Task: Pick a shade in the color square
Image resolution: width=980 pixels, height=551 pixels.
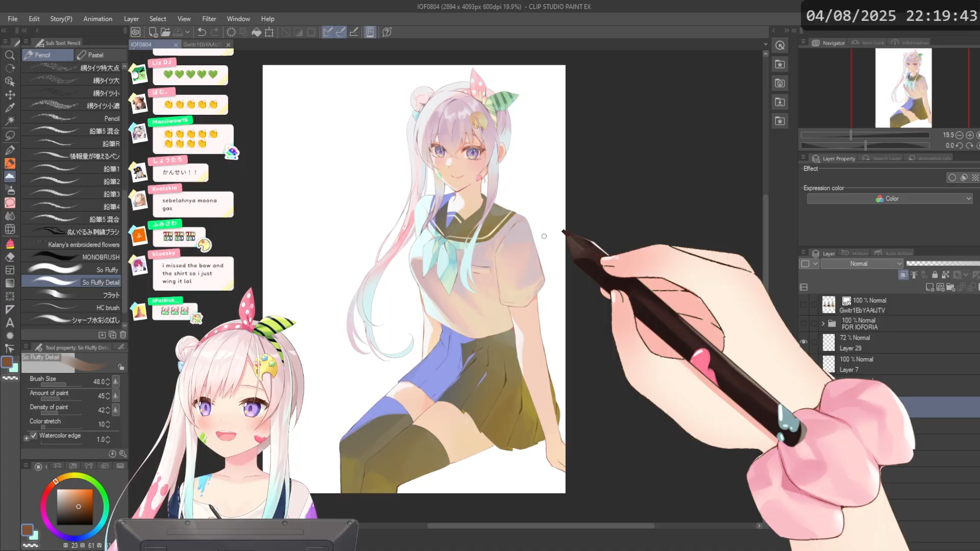Action: click(75, 507)
